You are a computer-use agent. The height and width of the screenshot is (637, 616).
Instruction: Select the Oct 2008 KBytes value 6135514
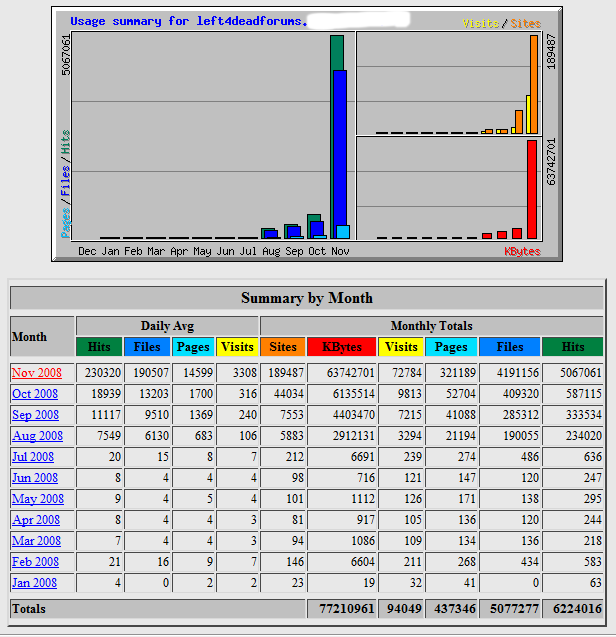[x=354, y=394]
